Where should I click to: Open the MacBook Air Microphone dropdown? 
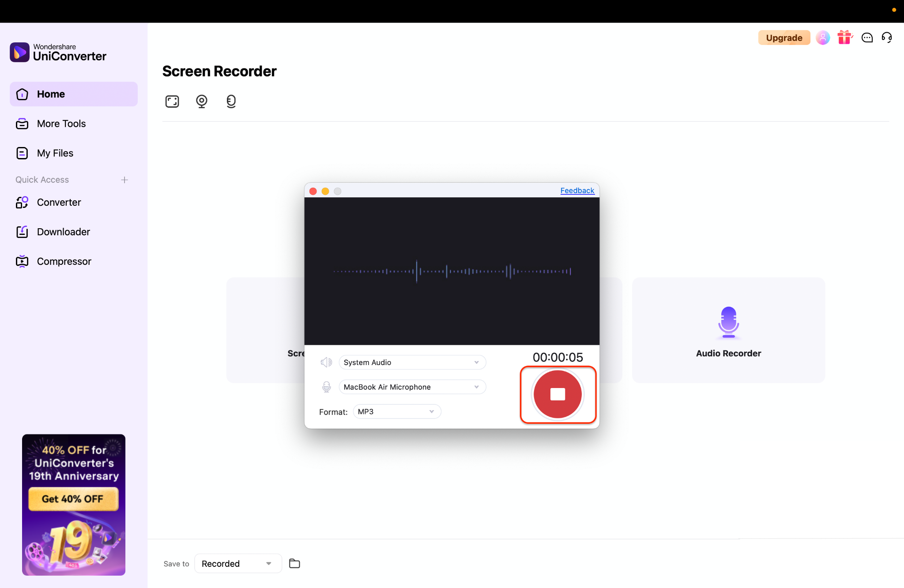click(412, 387)
